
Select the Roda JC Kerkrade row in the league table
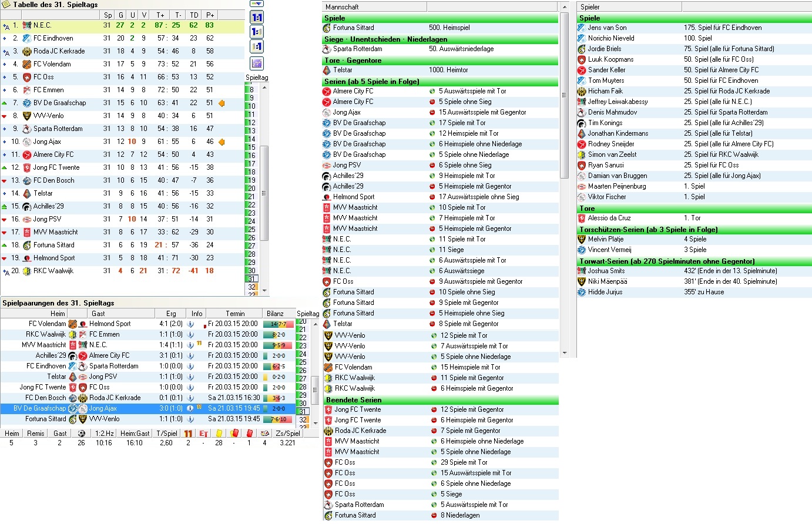pyautogui.click(x=122, y=51)
